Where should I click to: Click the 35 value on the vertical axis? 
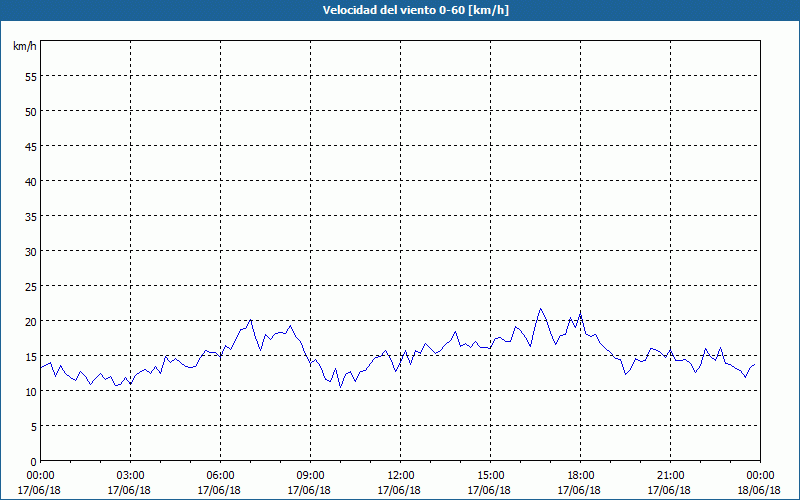(x=30, y=217)
